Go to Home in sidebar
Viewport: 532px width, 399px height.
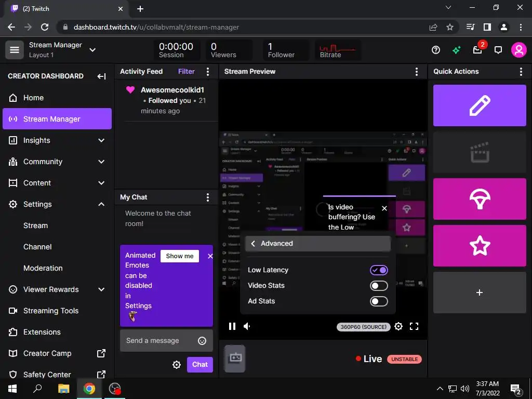57,98
